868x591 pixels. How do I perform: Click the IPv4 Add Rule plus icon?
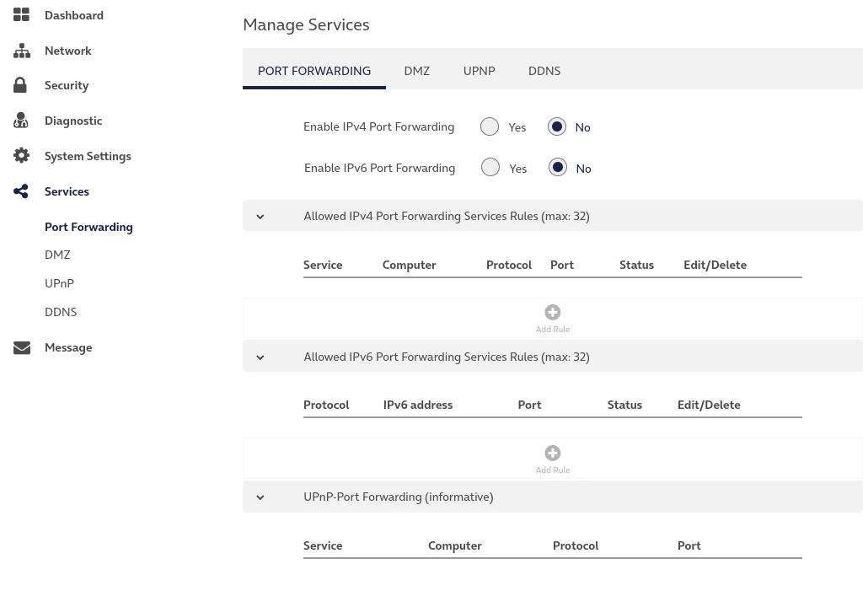pyautogui.click(x=553, y=313)
